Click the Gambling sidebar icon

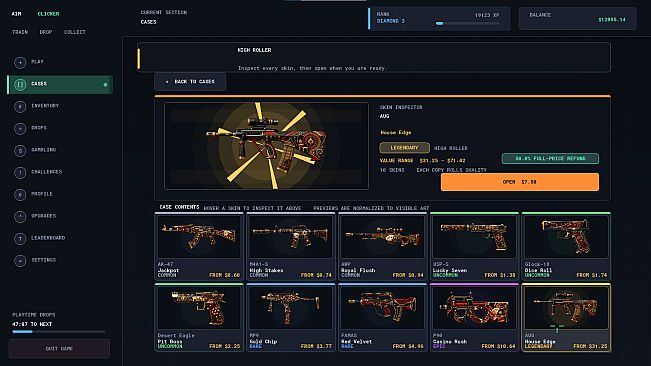tap(20, 150)
